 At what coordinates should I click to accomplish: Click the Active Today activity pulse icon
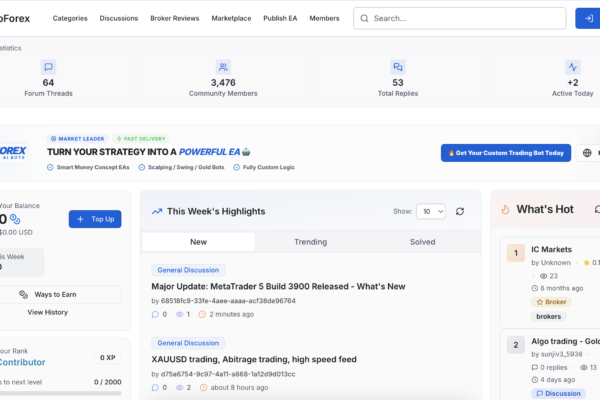pos(573,67)
